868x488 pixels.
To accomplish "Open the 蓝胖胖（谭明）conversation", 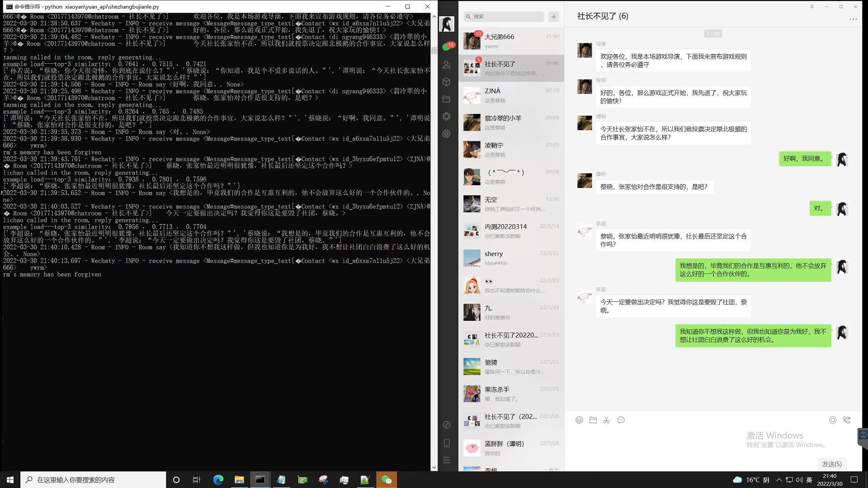I will coord(511,448).
